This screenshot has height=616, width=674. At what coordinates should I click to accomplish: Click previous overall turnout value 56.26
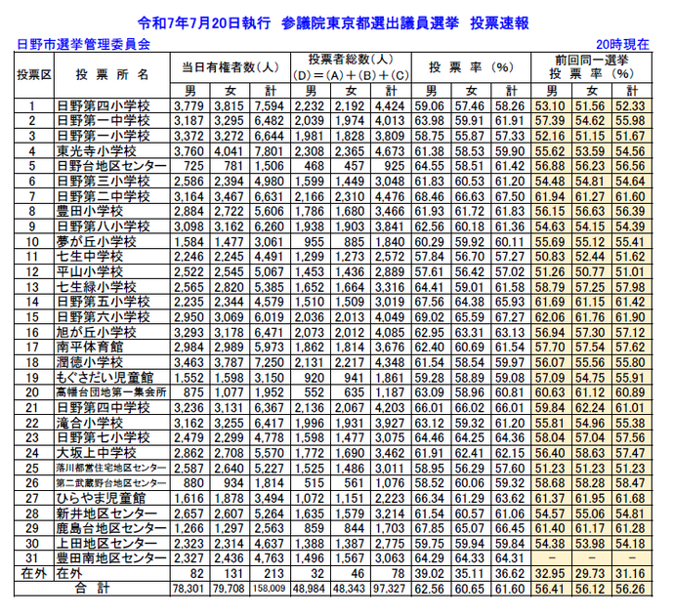[631, 589]
